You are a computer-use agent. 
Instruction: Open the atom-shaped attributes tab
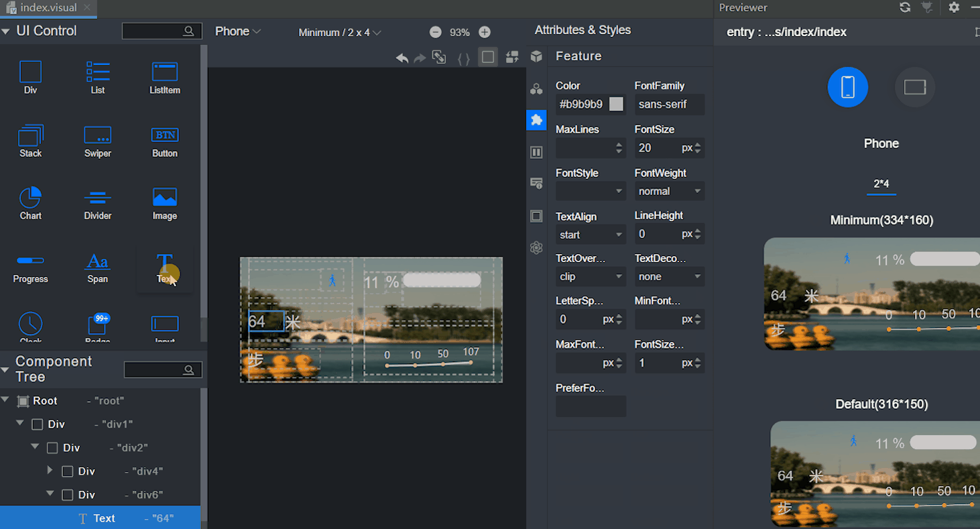tap(536, 247)
